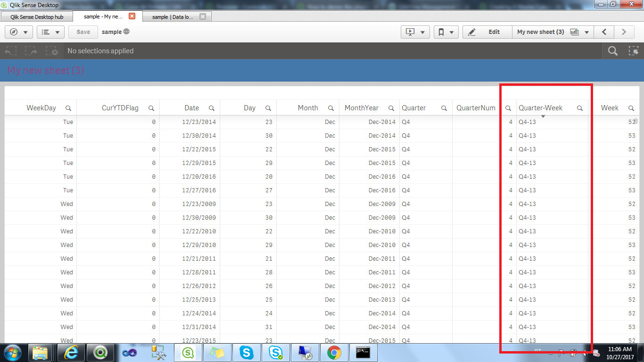Open Remote Desktop Connection from the taskbar

tap(305, 353)
